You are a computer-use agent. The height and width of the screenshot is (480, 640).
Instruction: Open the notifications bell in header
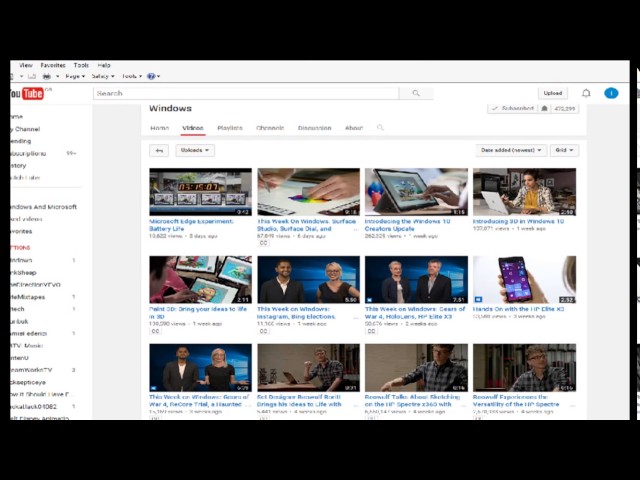[586, 93]
